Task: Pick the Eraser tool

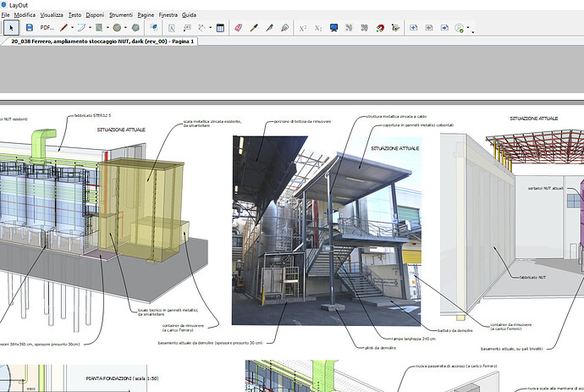Action: coord(237,28)
